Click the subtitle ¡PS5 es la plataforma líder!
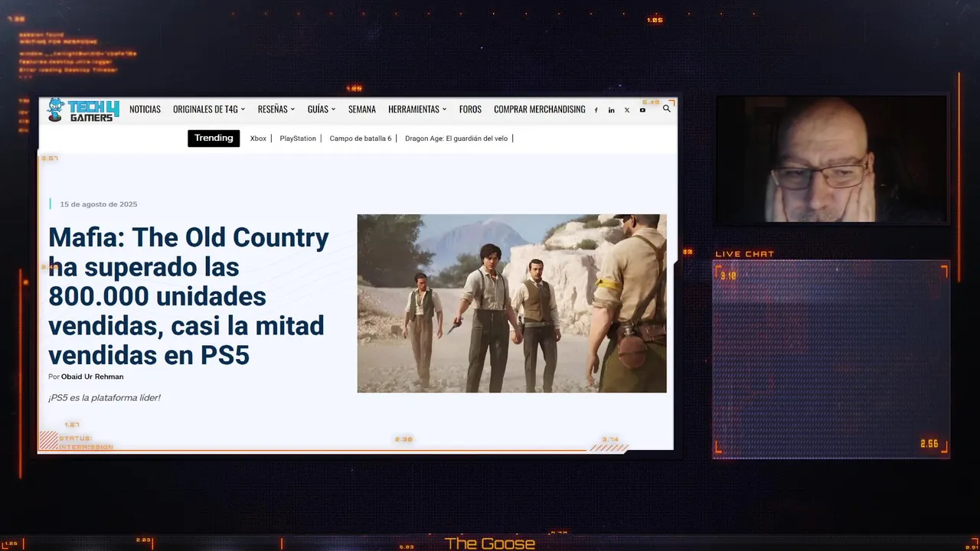980x551 pixels. 104,398
